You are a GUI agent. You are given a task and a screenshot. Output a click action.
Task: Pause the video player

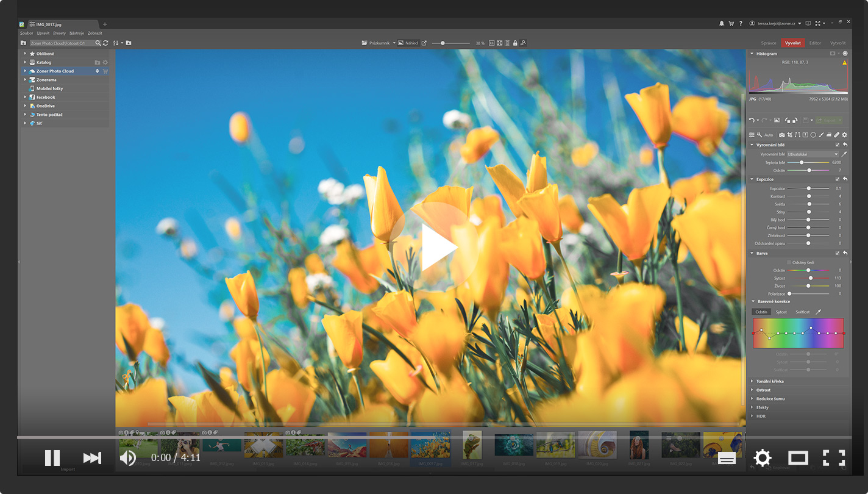click(x=52, y=457)
